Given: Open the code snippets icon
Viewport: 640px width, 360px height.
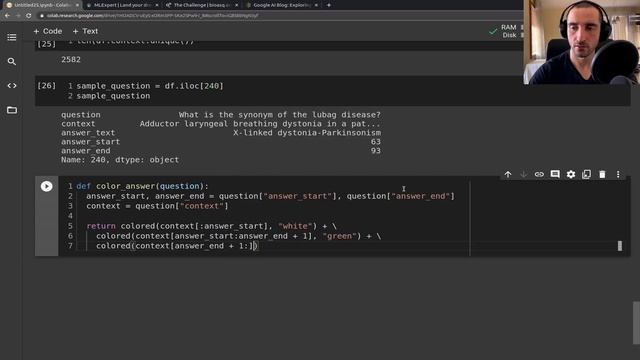Looking at the screenshot, I should coord(12,86).
